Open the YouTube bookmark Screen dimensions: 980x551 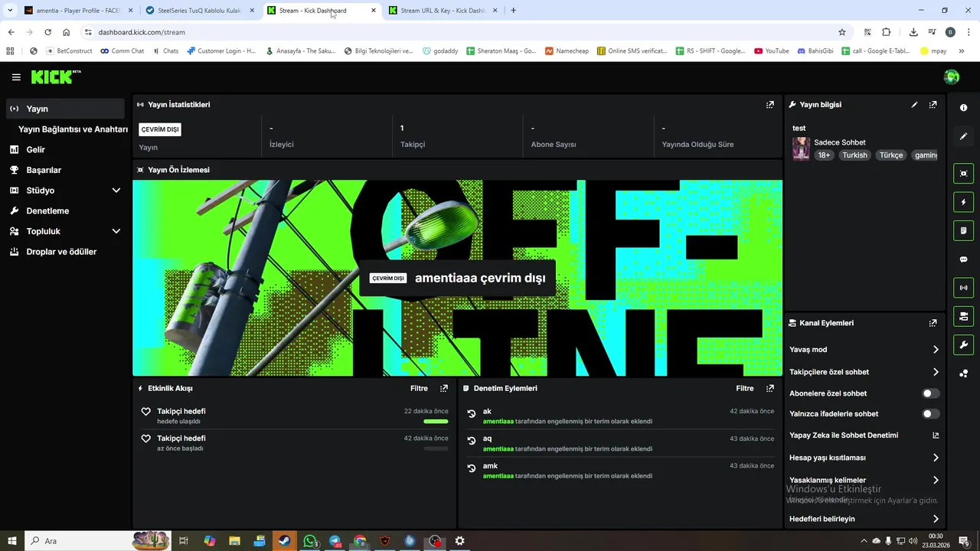[x=772, y=51]
